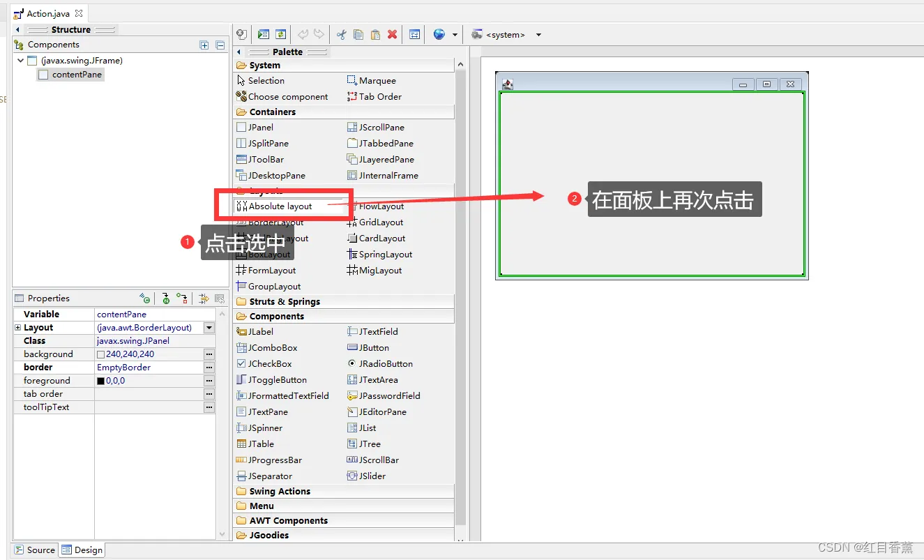
Task: Expand the Menu palette category
Action: 344,506
